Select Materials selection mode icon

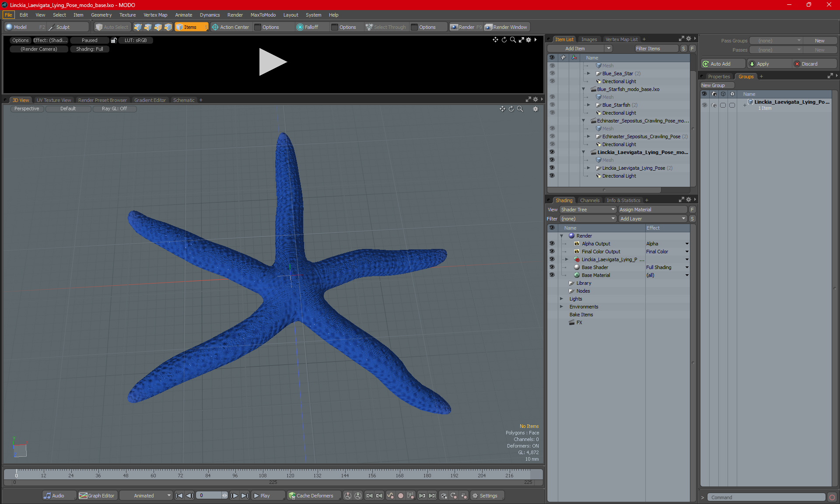168,27
